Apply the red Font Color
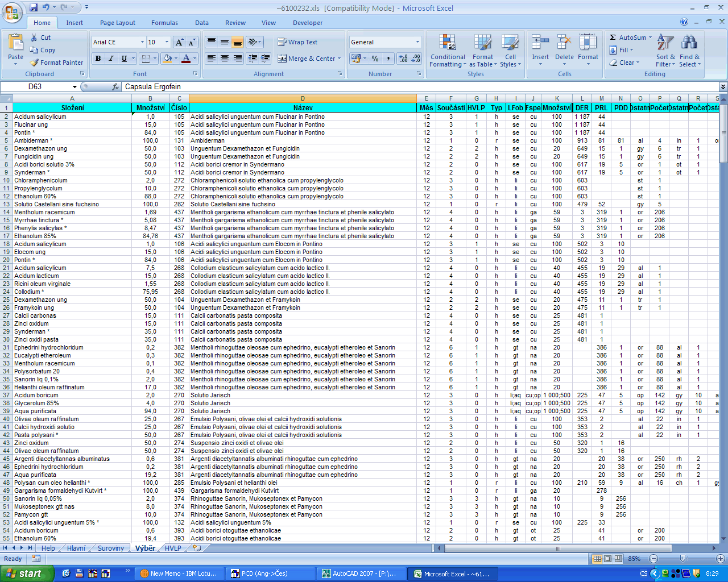Screen dimensions: 728x582 [185, 59]
